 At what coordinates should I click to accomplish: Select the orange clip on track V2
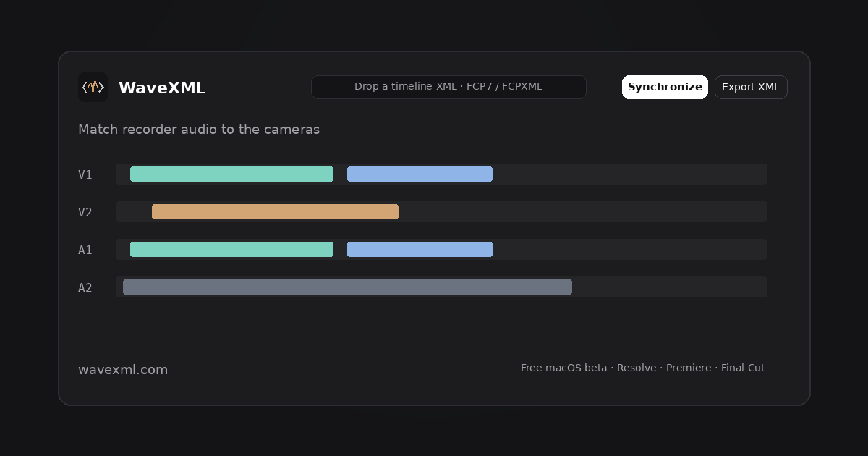[275, 211]
